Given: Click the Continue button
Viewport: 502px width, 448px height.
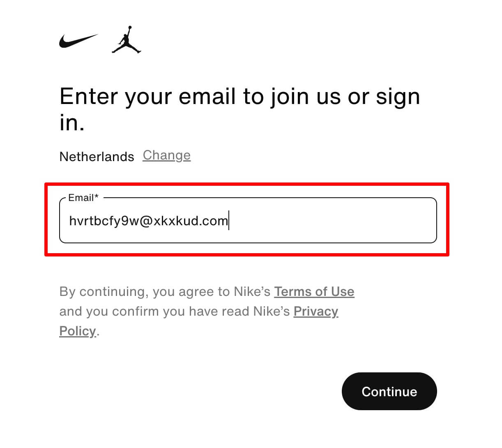Looking at the screenshot, I should click(x=389, y=391).
